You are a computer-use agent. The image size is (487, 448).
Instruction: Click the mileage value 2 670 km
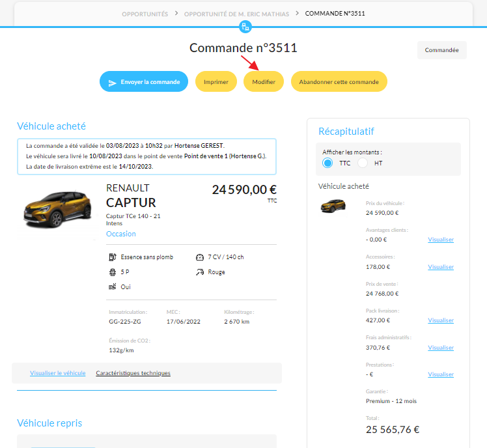coord(237,322)
